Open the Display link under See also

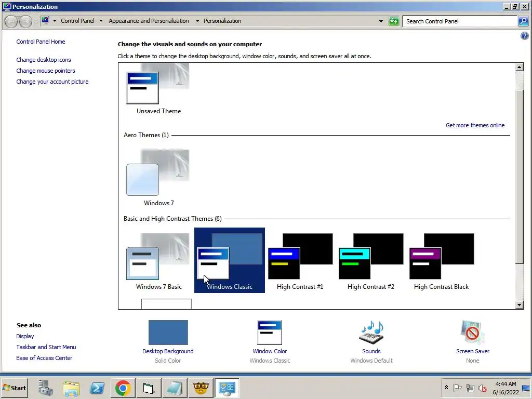[x=25, y=336]
